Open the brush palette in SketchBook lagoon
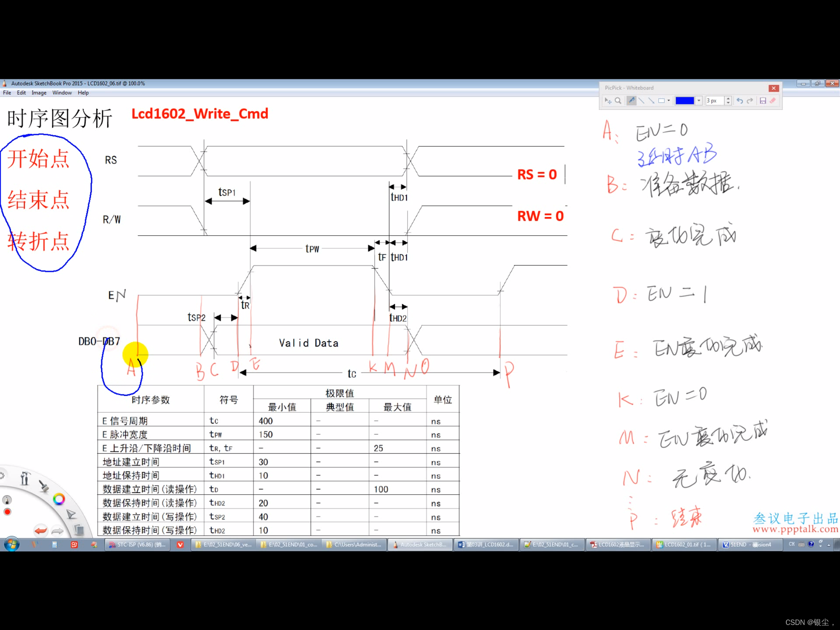The image size is (840, 630). coord(44,486)
